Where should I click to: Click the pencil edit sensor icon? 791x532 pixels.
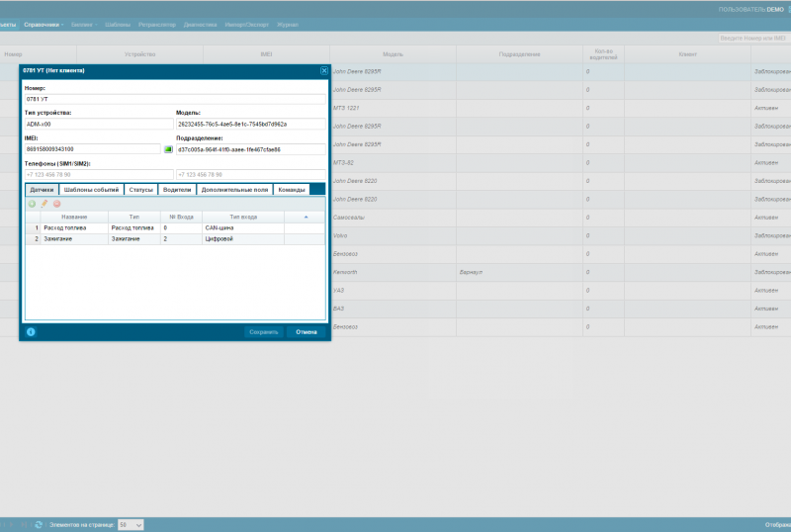click(44, 203)
